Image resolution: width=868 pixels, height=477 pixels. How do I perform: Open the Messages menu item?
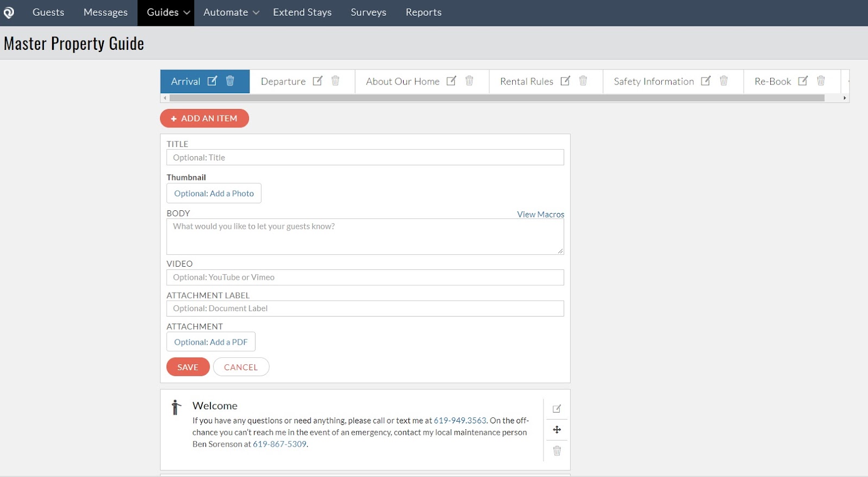pyautogui.click(x=105, y=12)
